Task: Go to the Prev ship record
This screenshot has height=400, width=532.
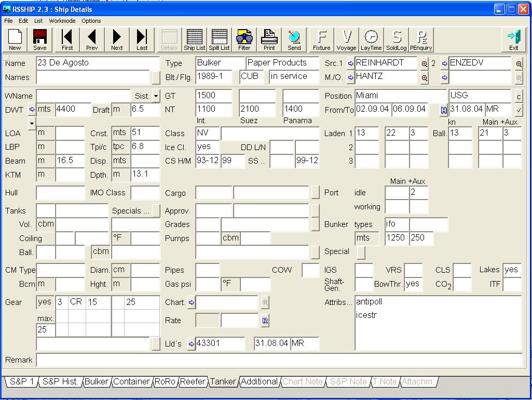Action: 91,39
